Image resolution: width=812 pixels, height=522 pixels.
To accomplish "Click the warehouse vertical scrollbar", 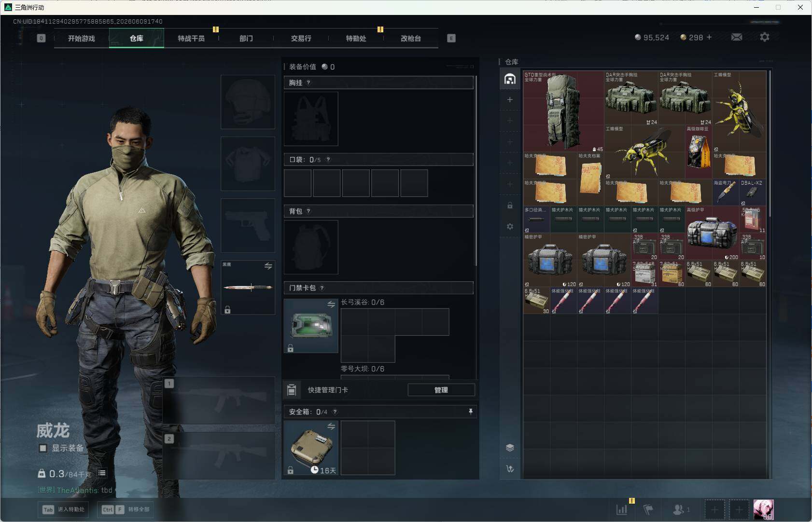I will pos(770,144).
